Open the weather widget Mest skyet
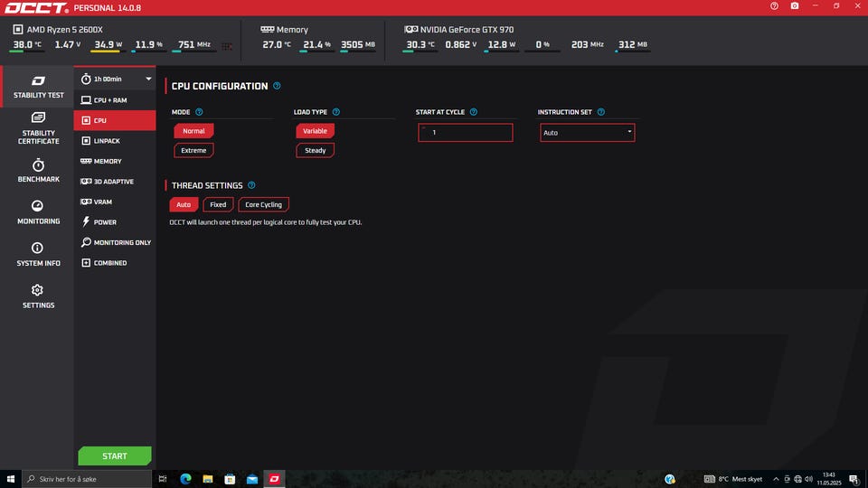This screenshot has height=488, width=868. (733, 479)
